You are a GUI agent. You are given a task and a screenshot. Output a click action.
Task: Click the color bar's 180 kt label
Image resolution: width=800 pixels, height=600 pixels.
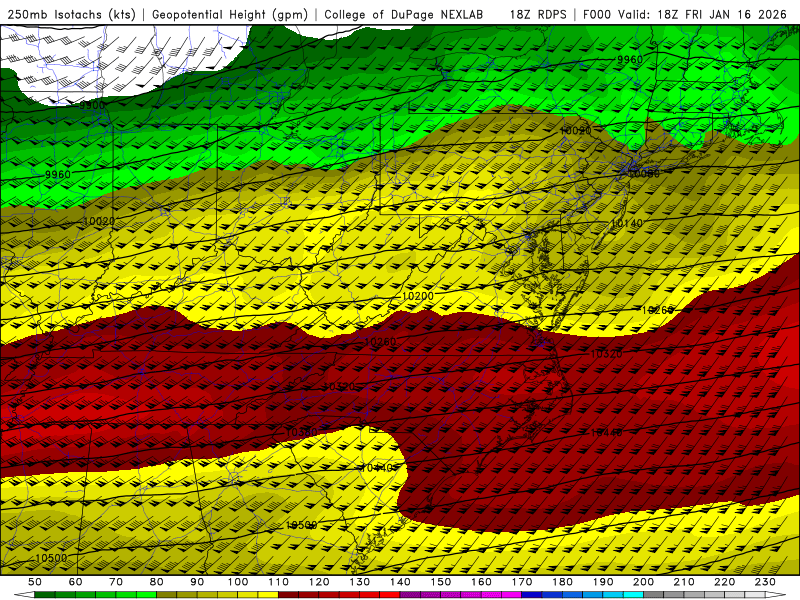562,582
